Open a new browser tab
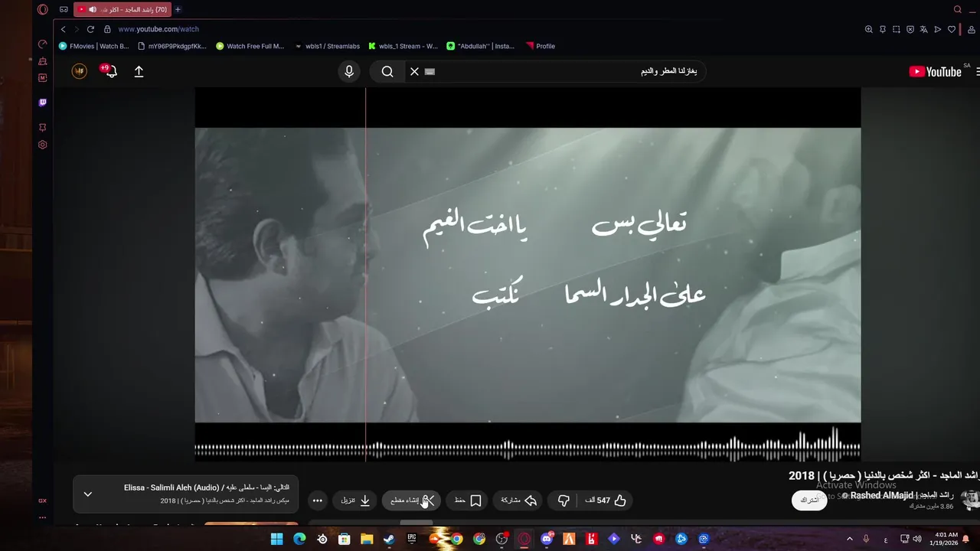 (x=178, y=9)
